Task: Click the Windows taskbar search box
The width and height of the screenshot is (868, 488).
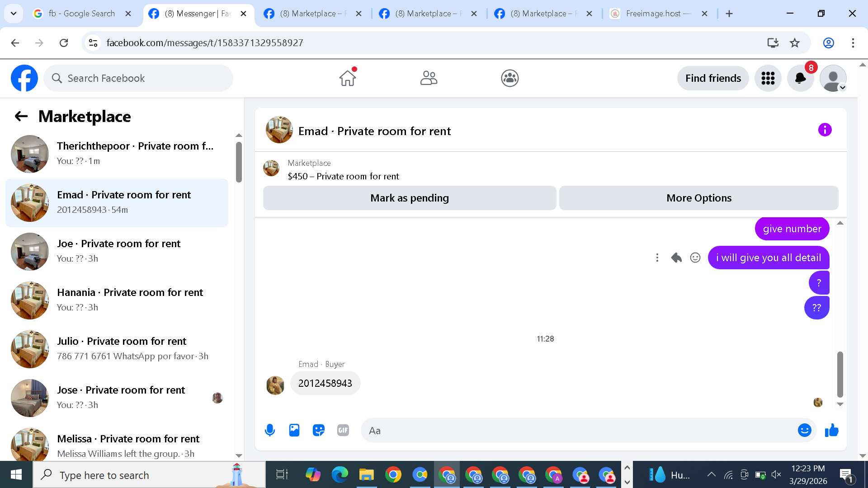Action: [149, 474]
